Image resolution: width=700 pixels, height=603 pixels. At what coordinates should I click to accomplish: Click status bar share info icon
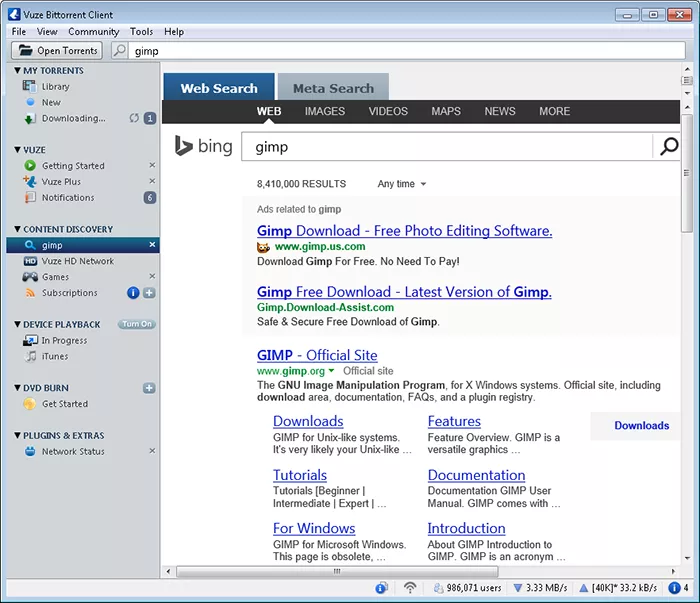(x=381, y=588)
